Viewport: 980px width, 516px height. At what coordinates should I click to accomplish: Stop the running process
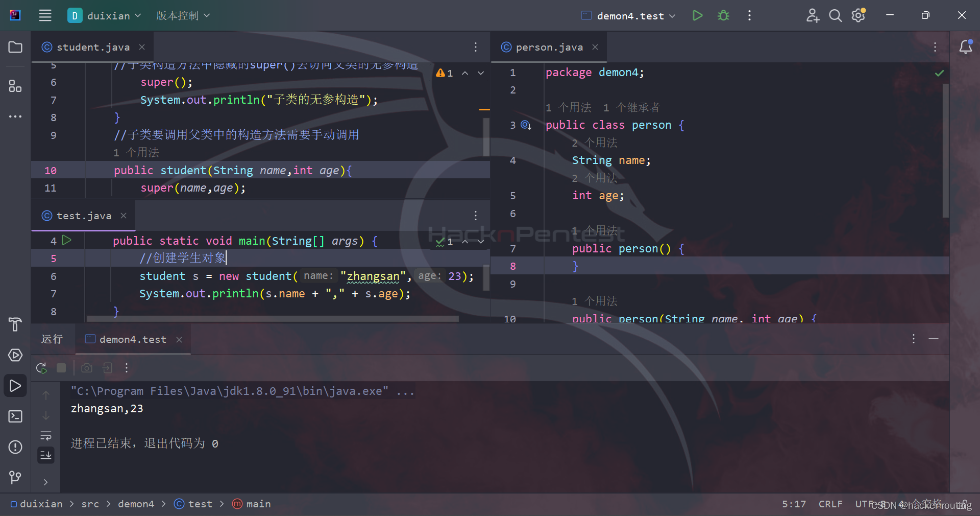tap(61, 368)
